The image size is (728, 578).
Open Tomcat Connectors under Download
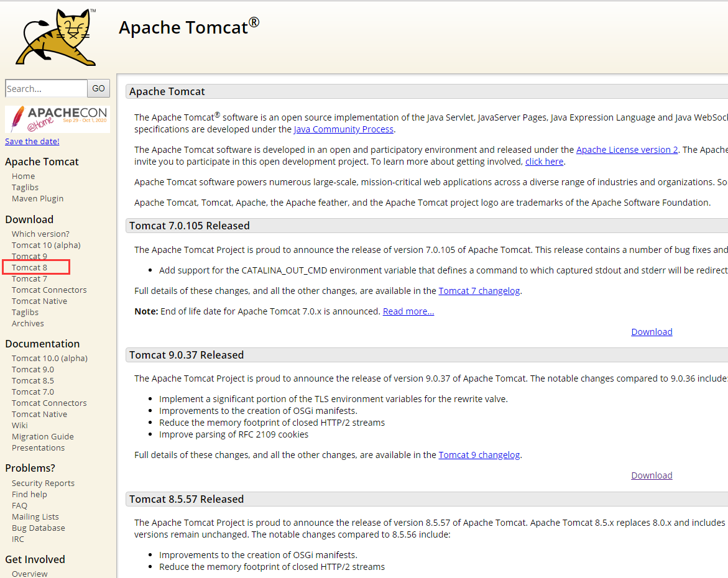pyautogui.click(x=49, y=290)
